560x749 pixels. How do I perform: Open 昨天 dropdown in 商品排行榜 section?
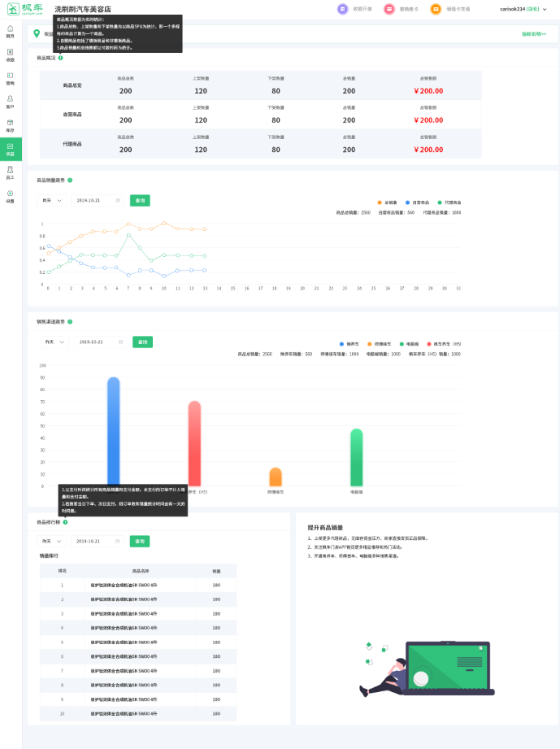pos(53,541)
